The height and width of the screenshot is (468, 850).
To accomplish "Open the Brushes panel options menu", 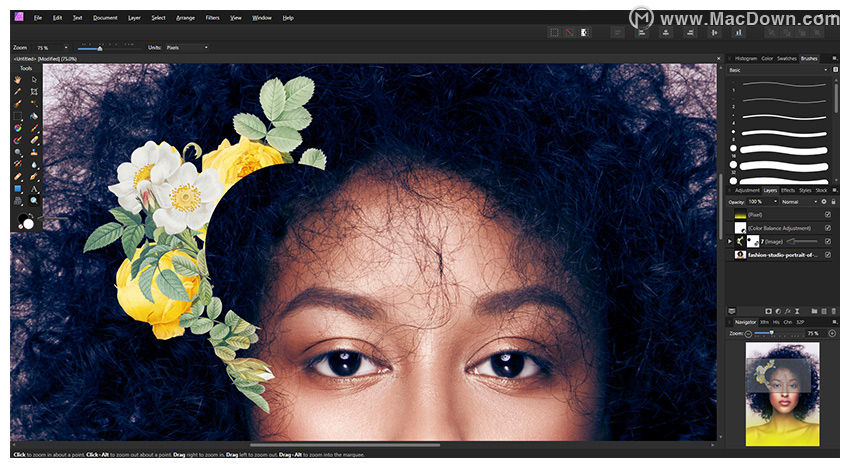I will point(835,59).
